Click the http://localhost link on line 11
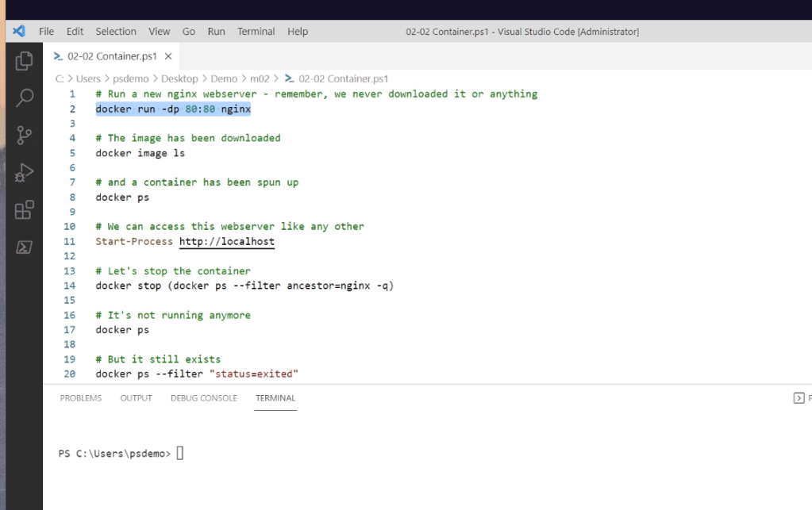Image resolution: width=812 pixels, height=510 pixels. click(x=227, y=242)
